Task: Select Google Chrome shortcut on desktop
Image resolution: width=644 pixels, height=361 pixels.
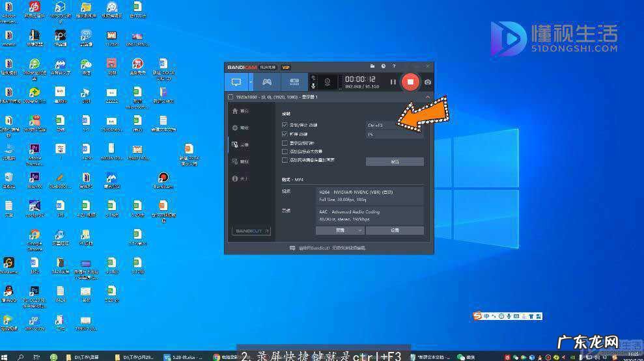Action: (35, 240)
